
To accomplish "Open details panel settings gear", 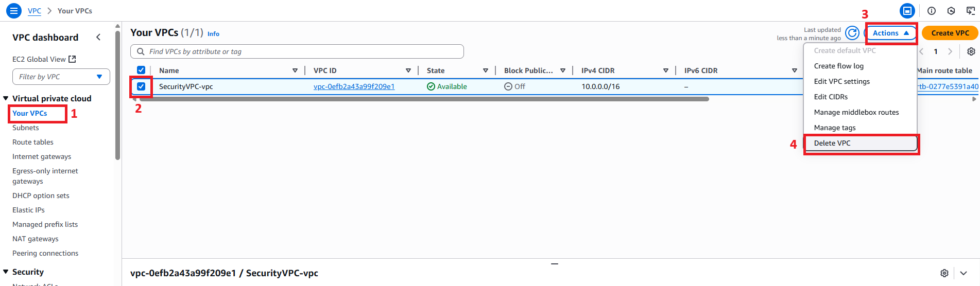I will click(x=944, y=273).
